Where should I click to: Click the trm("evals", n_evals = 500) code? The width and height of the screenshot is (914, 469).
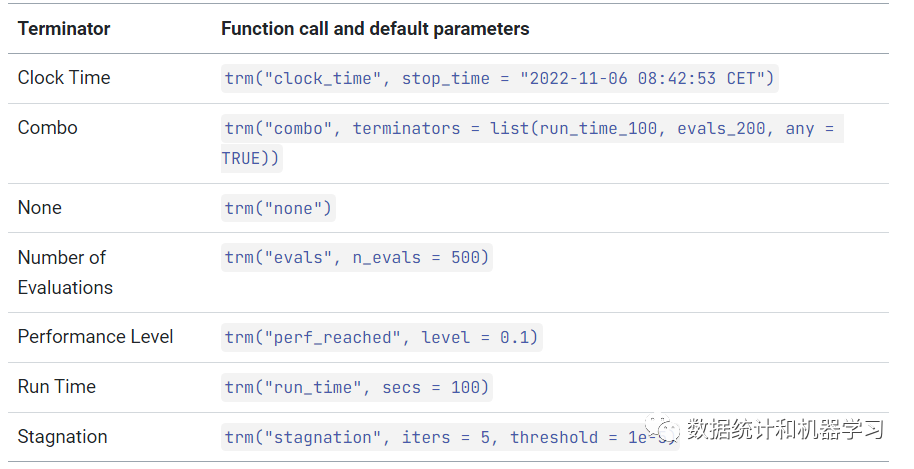pos(357,258)
